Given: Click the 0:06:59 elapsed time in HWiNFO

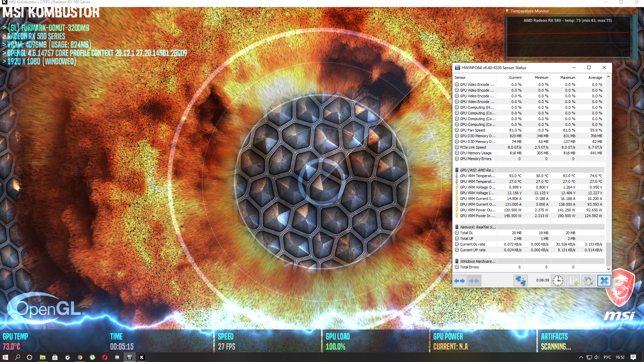Looking at the screenshot, I should (x=543, y=280).
